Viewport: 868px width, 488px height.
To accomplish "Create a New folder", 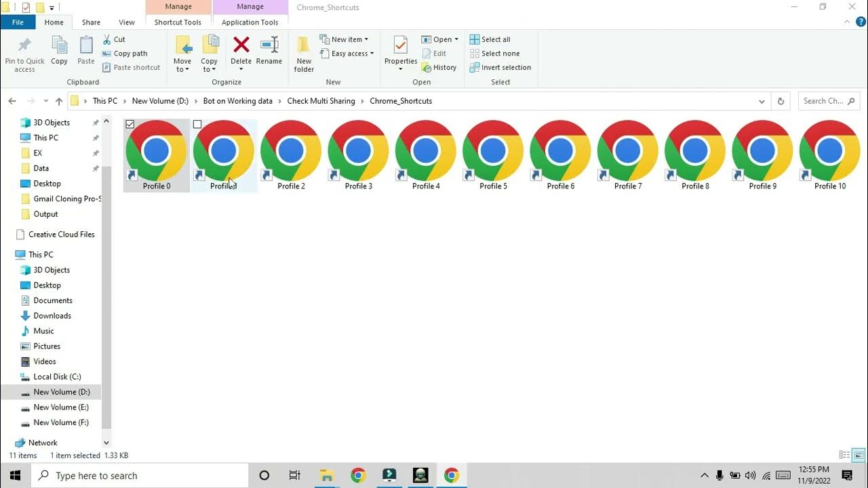I will (304, 54).
